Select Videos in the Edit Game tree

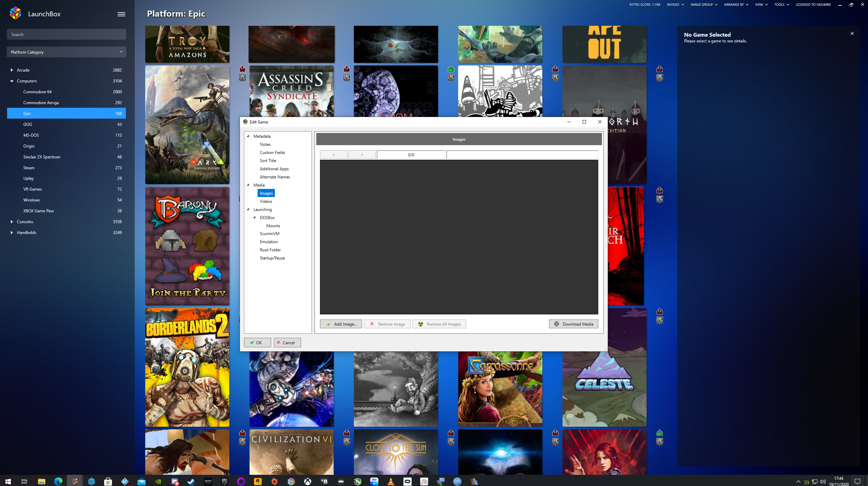pos(266,201)
